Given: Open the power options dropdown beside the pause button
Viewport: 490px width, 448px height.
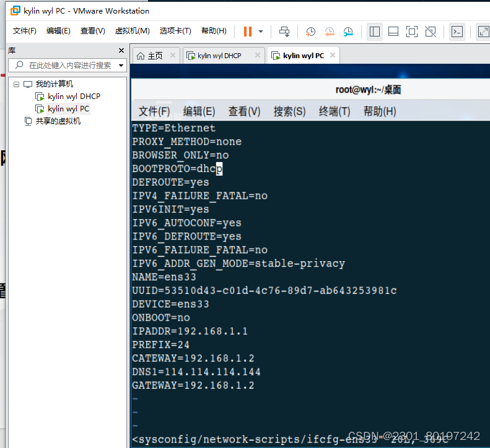Looking at the screenshot, I should tap(261, 31).
